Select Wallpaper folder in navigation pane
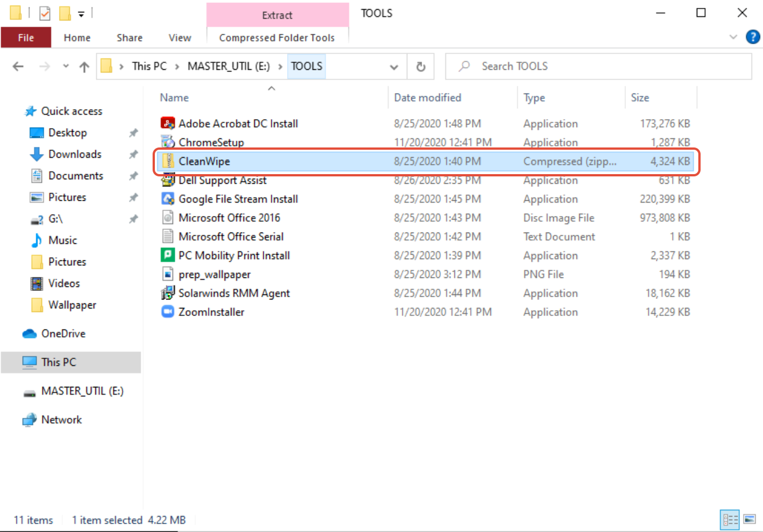Screen dimensions: 763x532 pos(72,305)
